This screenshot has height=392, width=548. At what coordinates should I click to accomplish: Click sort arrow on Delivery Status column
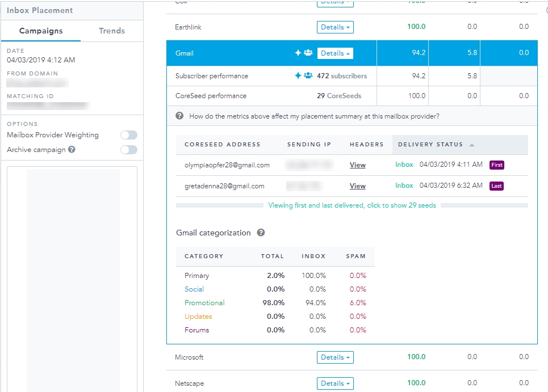[x=472, y=145]
